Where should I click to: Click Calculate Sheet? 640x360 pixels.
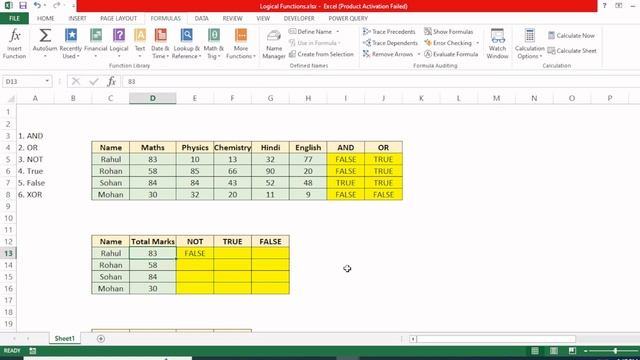572,51
